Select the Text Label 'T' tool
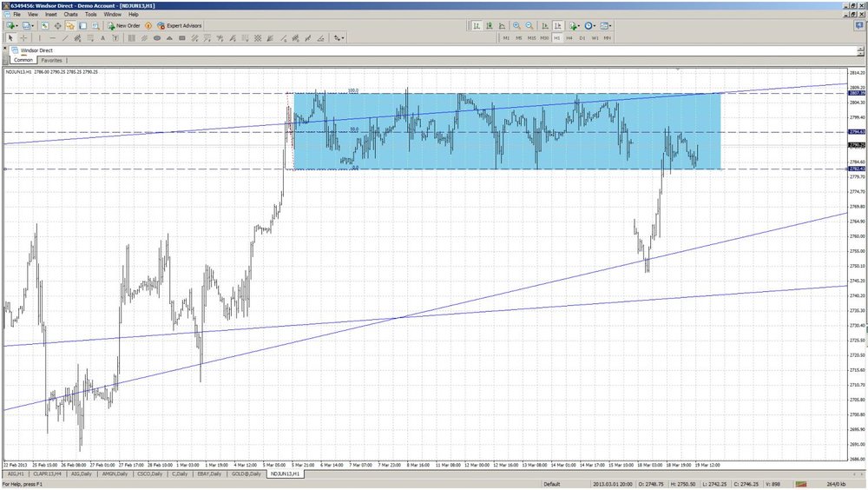 click(x=115, y=38)
